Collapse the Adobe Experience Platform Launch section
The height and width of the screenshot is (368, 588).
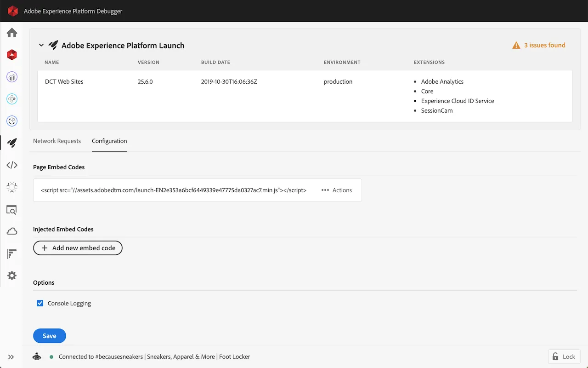click(41, 45)
